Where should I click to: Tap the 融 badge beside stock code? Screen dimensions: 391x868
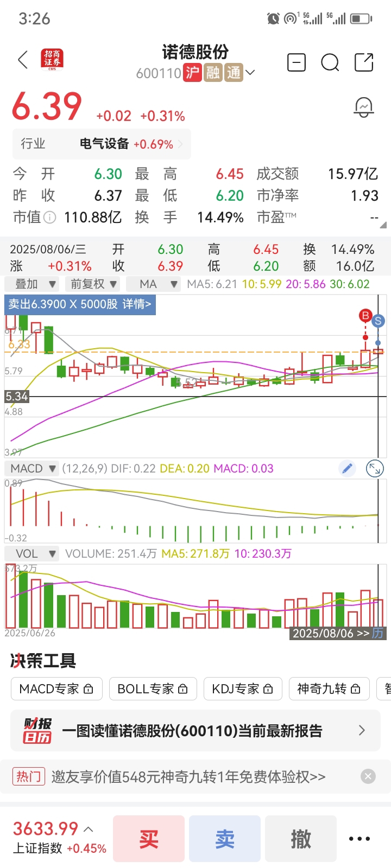point(213,73)
